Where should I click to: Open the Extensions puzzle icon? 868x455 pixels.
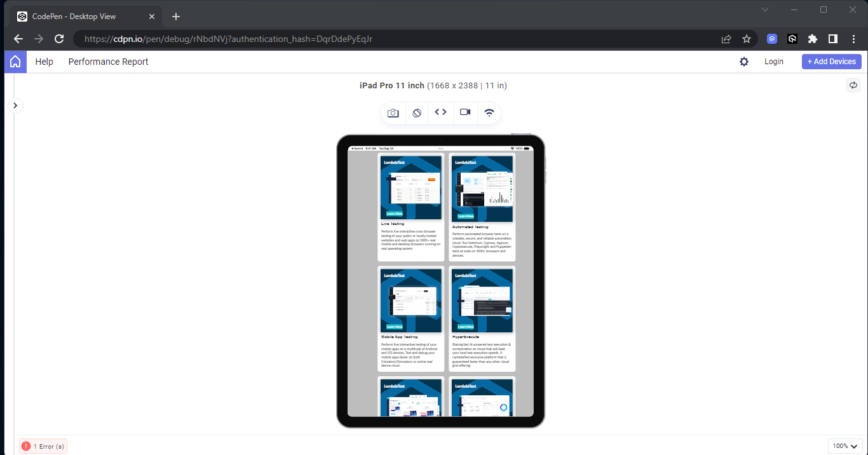tap(813, 39)
